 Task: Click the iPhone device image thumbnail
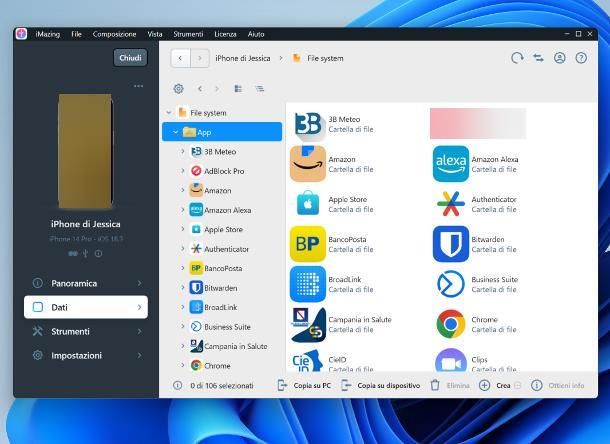click(x=85, y=151)
